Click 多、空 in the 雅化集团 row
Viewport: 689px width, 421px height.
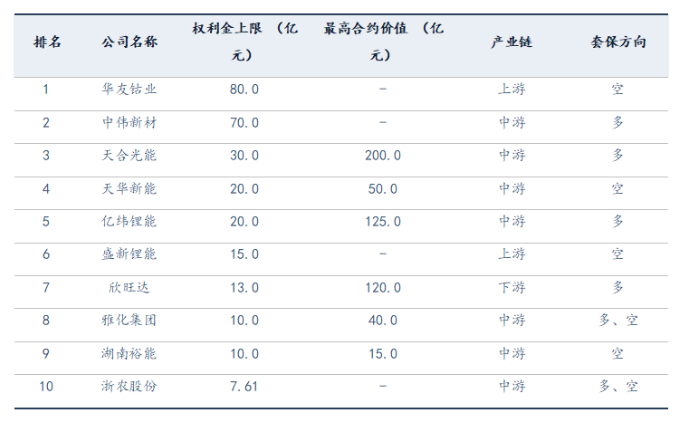pyautogui.click(x=618, y=320)
